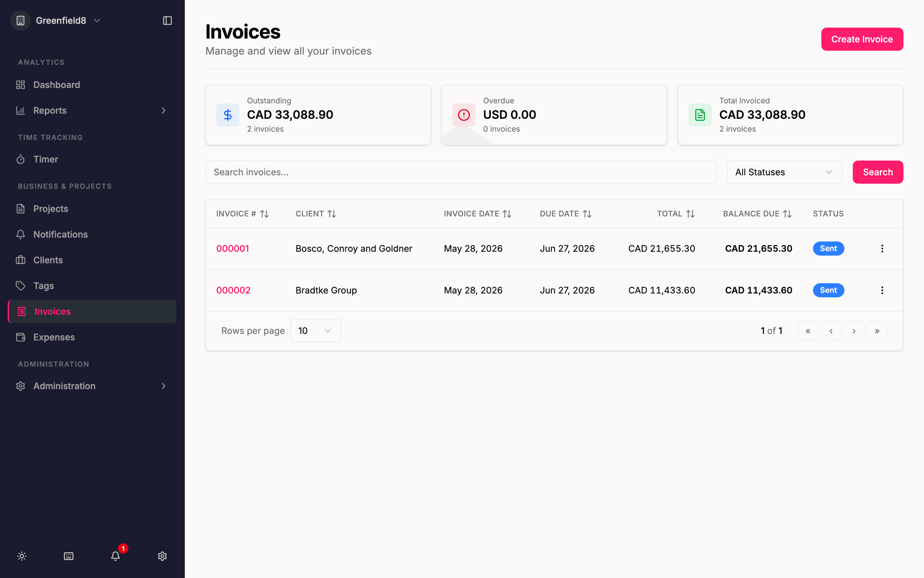Expand the Administration submenu arrow
The image size is (924, 578).
click(163, 386)
